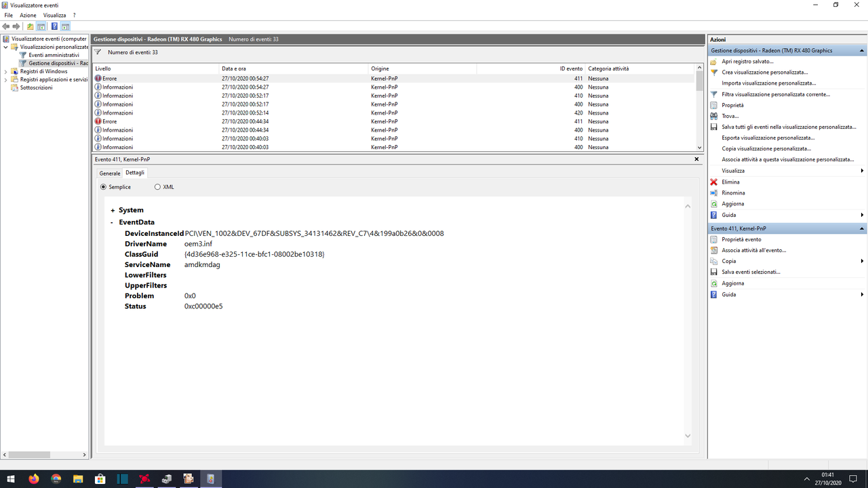Click Trova... binoculars action

730,116
